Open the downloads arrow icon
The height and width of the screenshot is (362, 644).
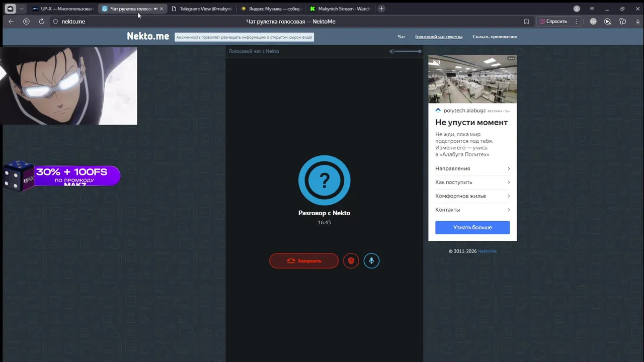tap(637, 22)
